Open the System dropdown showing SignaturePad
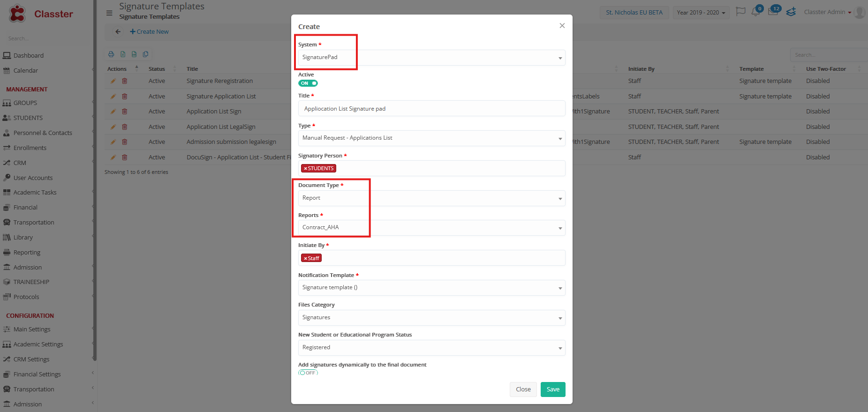 click(x=431, y=58)
